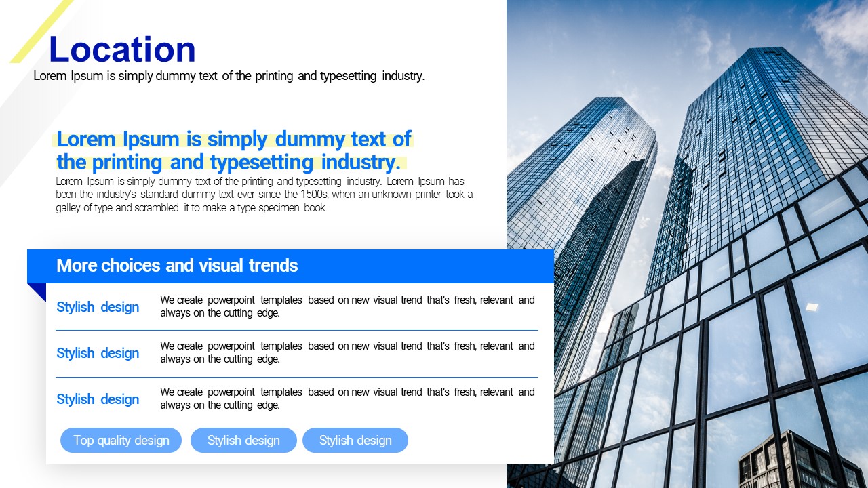
Task: Click the middle 'Stylish design' pill button
Action: click(243, 441)
